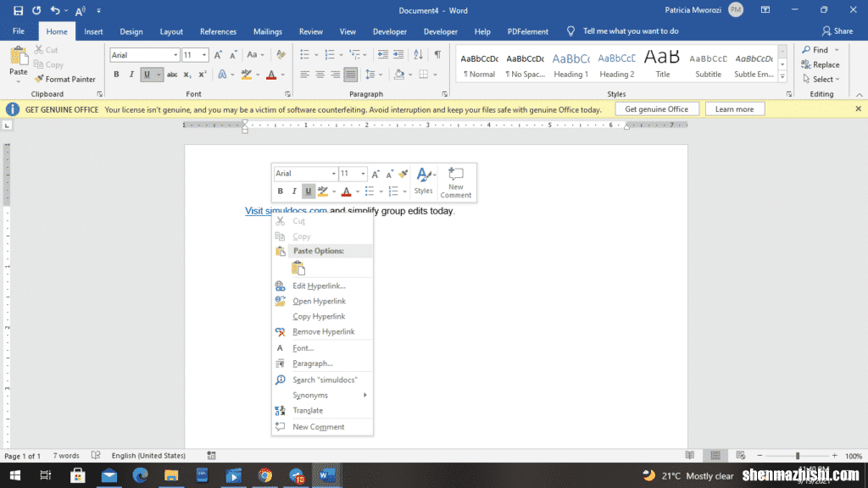
Task: Center-align the paragraph
Action: [320, 75]
